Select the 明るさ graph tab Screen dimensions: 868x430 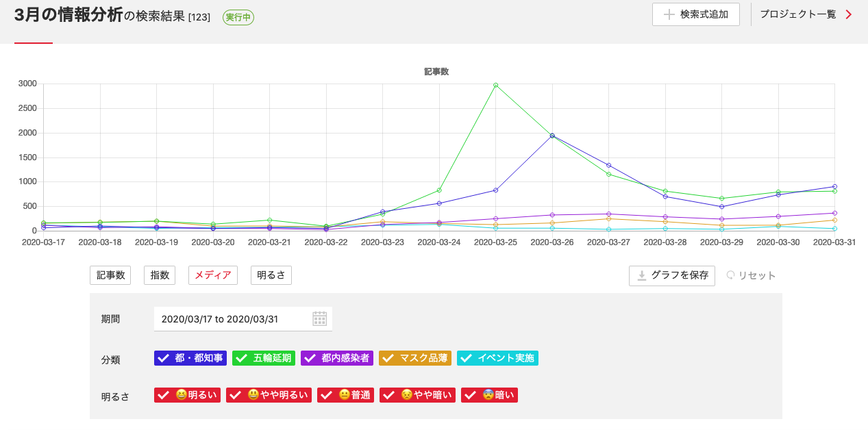[271, 275]
